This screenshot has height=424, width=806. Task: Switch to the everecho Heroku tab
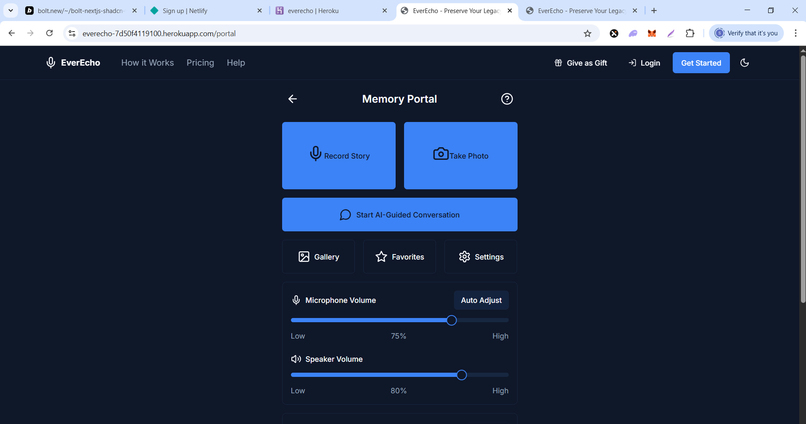coord(331,10)
